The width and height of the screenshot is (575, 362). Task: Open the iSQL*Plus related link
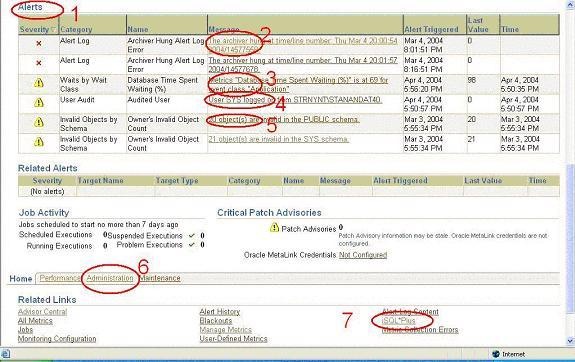pyautogui.click(x=399, y=321)
